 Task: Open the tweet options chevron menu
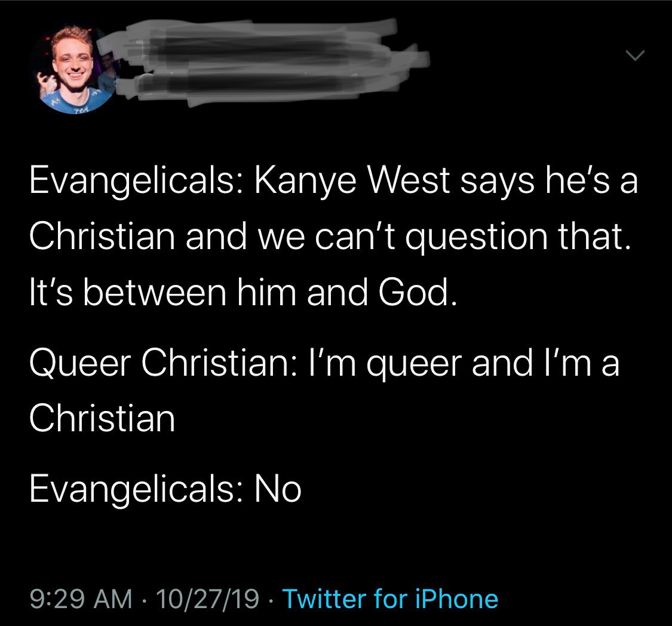click(x=635, y=56)
